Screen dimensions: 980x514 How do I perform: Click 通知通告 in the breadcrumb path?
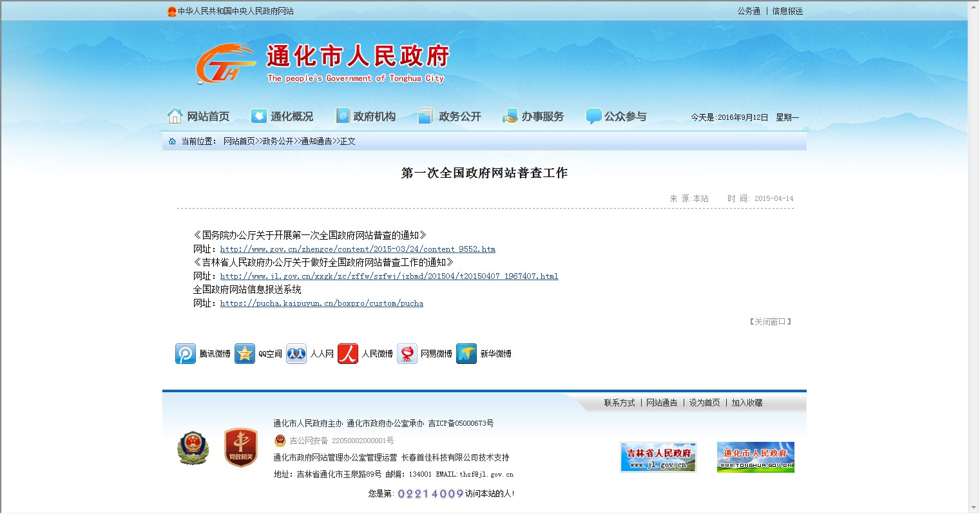[x=316, y=141]
